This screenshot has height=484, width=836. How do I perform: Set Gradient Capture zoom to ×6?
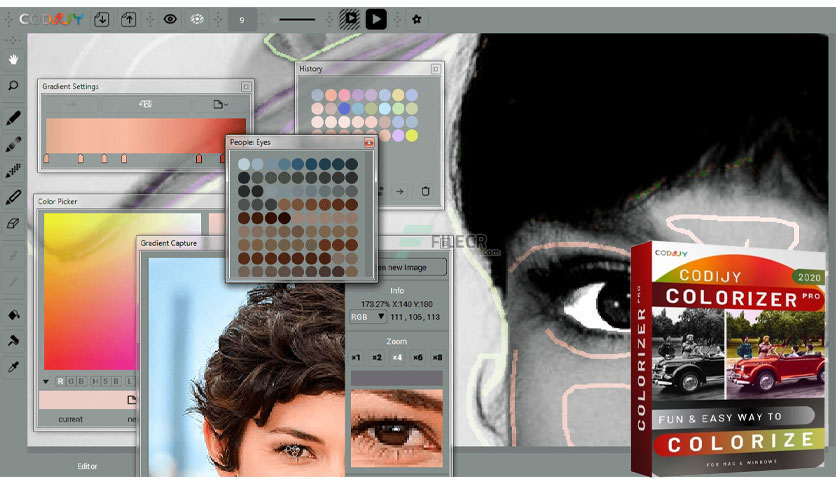point(418,358)
